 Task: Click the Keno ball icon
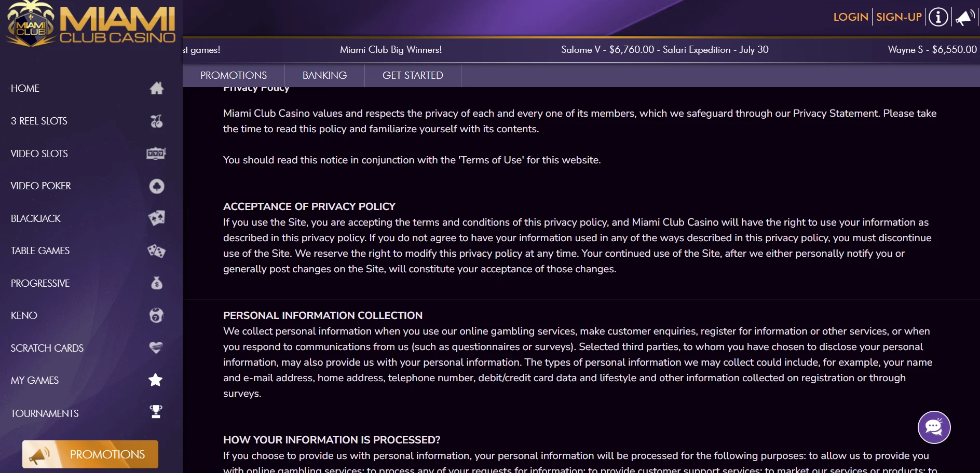point(156,315)
